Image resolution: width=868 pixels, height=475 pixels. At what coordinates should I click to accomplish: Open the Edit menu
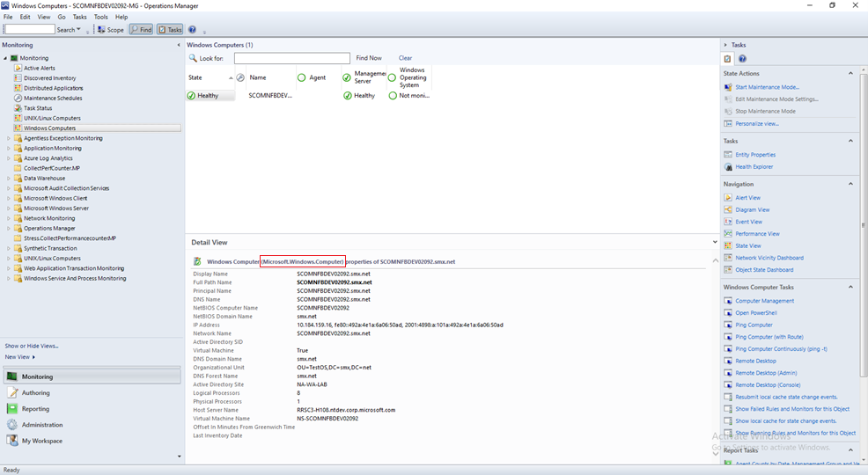pyautogui.click(x=25, y=17)
